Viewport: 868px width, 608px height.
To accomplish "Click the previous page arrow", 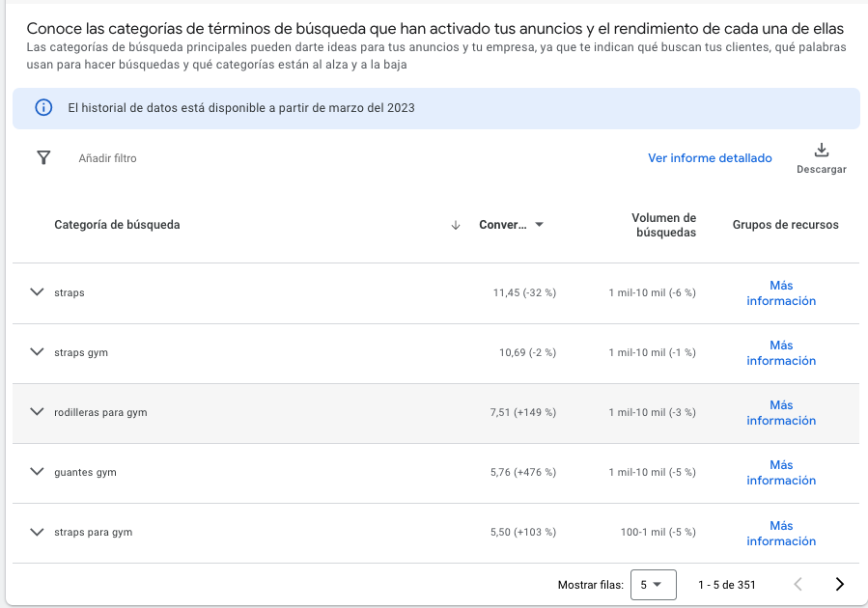I will coord(798,584).
